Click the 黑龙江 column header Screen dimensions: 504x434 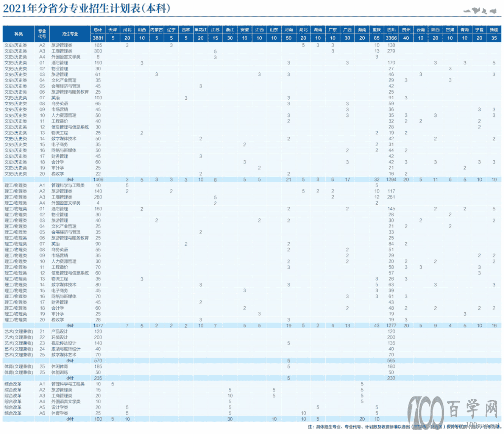tap(201, 30)
